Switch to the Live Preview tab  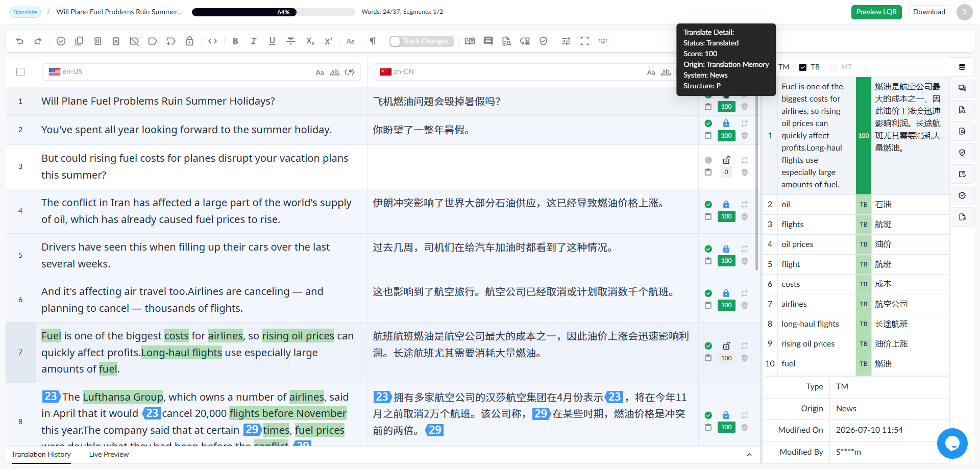[109, 455]
